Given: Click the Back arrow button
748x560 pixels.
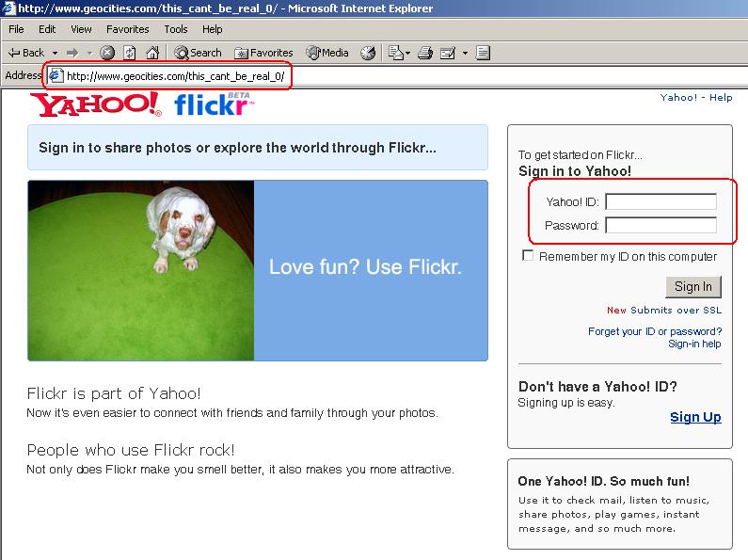Looking at the screenshot, I should click(x=26, y=53).
